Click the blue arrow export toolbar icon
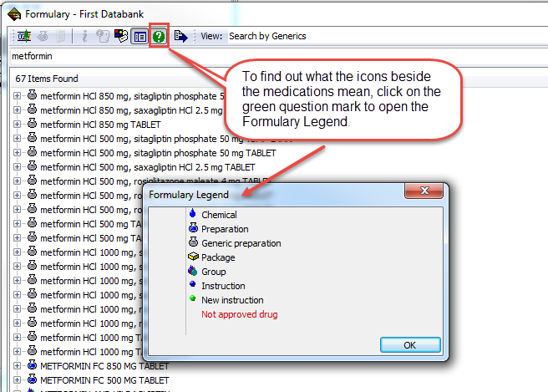 180,36
